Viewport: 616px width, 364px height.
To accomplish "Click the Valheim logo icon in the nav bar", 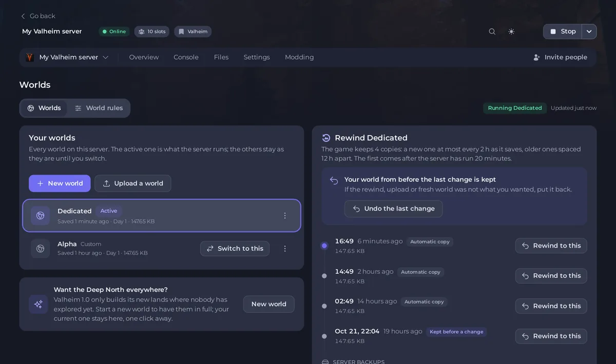I will pos(30,57).
